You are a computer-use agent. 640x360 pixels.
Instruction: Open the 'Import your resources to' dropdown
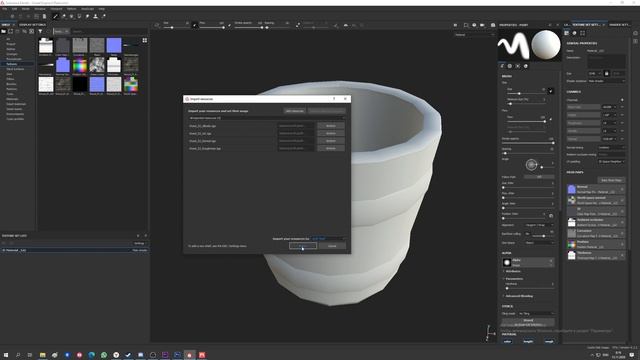[329, 238]
